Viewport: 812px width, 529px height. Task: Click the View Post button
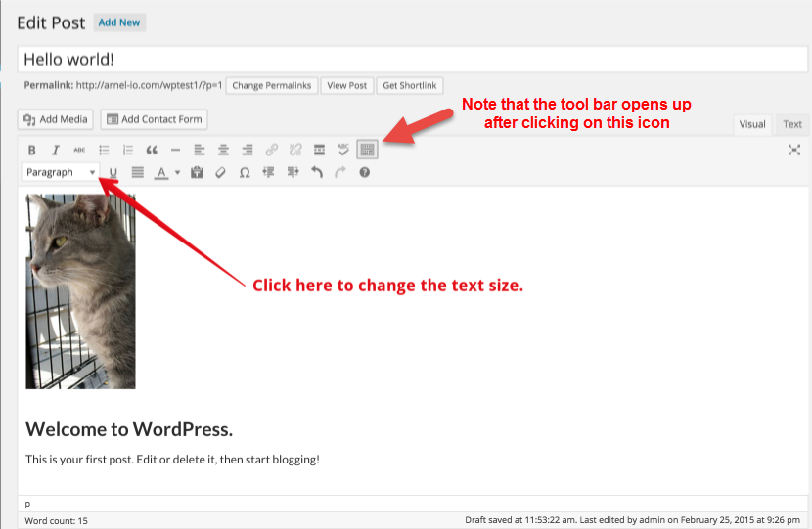point(347,85)
